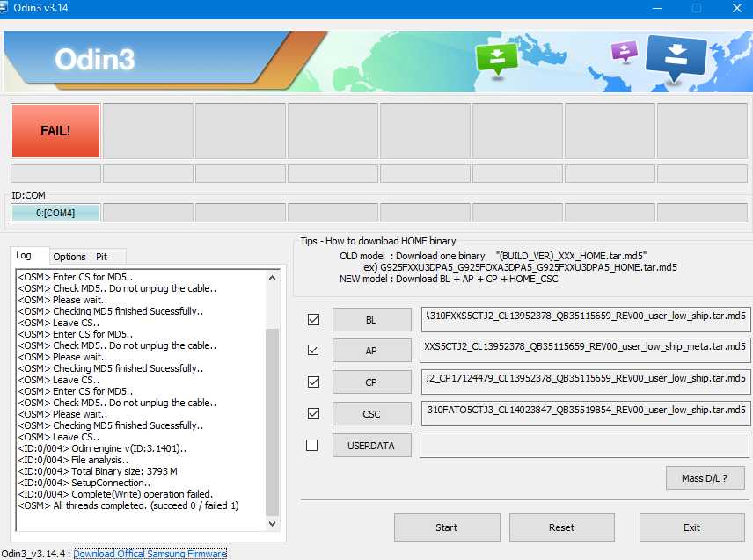Select log line 'Complete(Write) operation failed.'
753x560 pixels.
115,494
